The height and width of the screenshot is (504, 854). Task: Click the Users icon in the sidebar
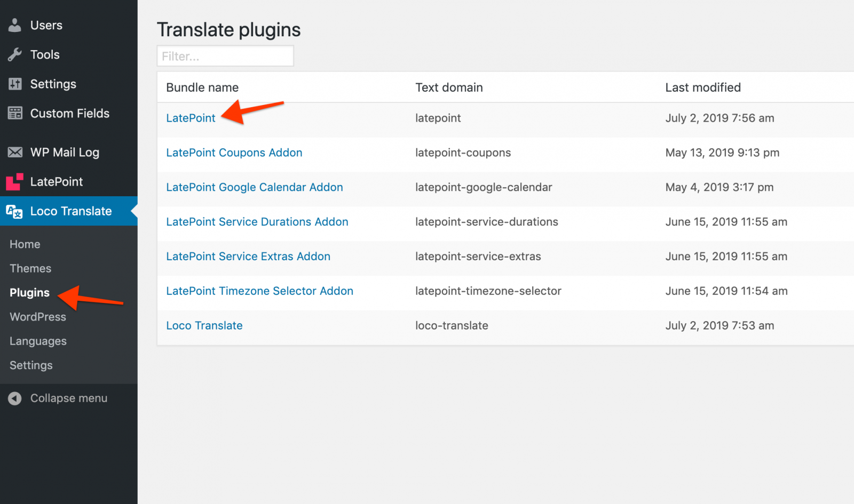[x=14, y=25]
